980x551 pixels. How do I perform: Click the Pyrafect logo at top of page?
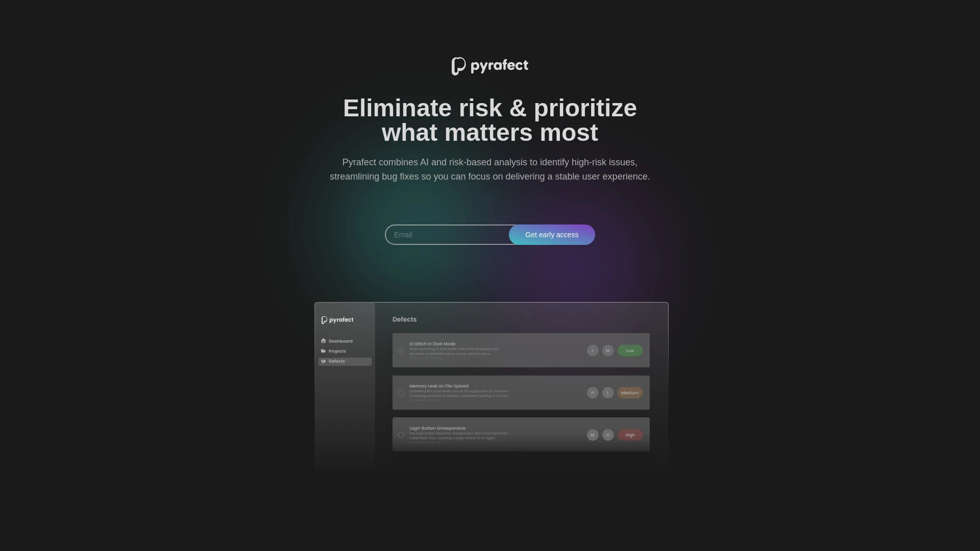pyautogui.click(x=490, y=66)
